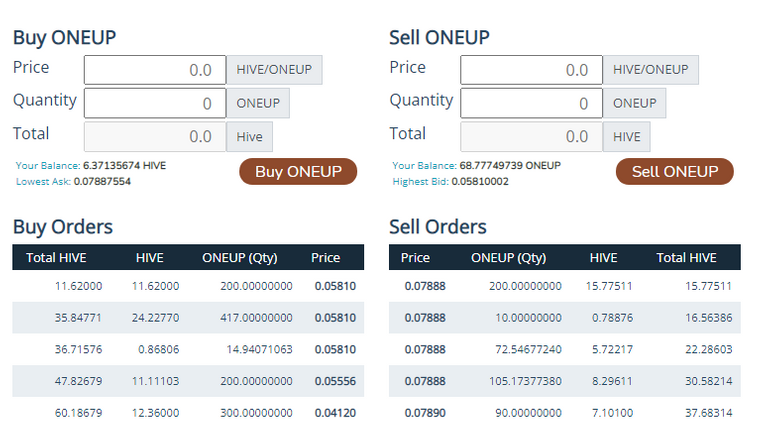Click total 60.18679 in Buy Orders
Viewport: 768px width, 423px height.
tap(78, 413)
